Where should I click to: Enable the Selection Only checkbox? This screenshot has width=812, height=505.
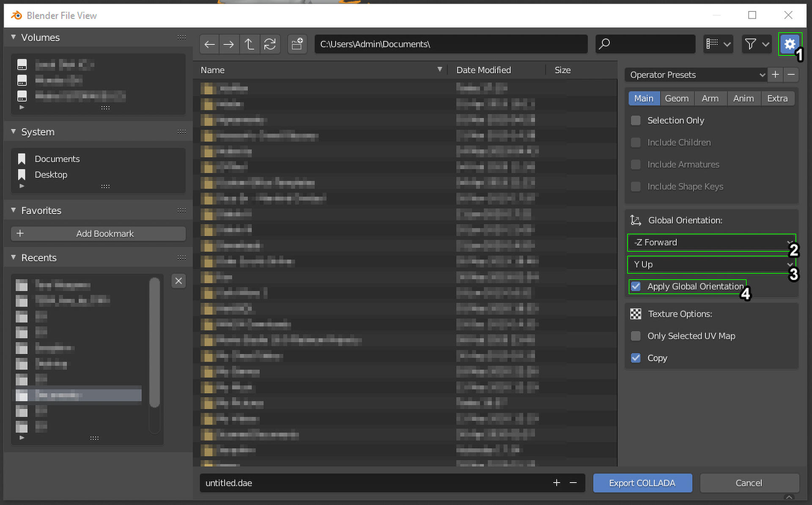[x=636, y=121]
